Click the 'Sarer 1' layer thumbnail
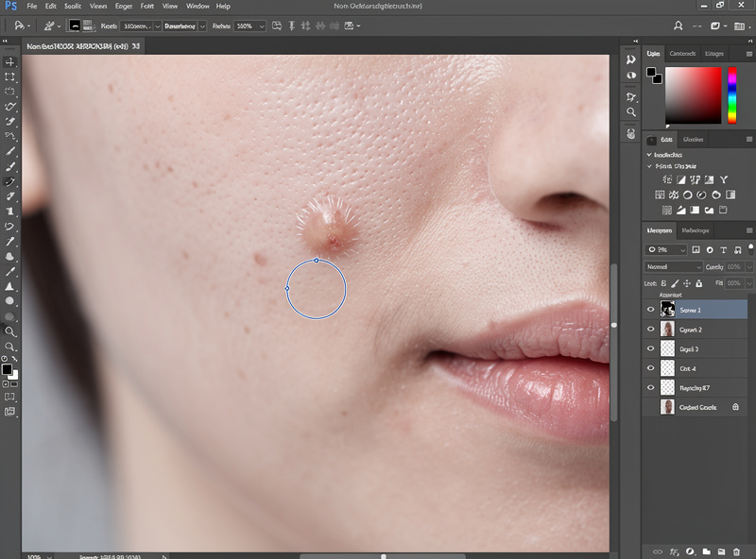The width and height of the screenshot is (756, 559). pyautogui.click(x=667, y=309)
